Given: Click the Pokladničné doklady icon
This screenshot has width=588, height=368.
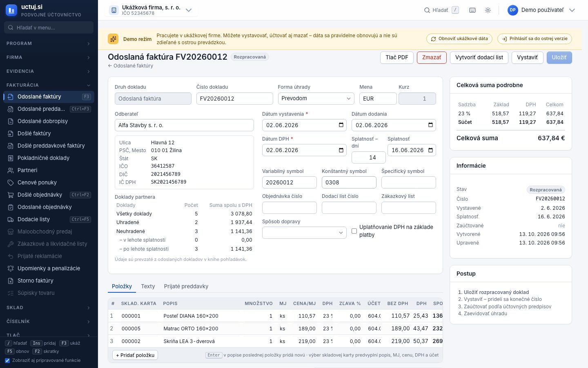Looking at the screenshot, I should pos(11,158).
